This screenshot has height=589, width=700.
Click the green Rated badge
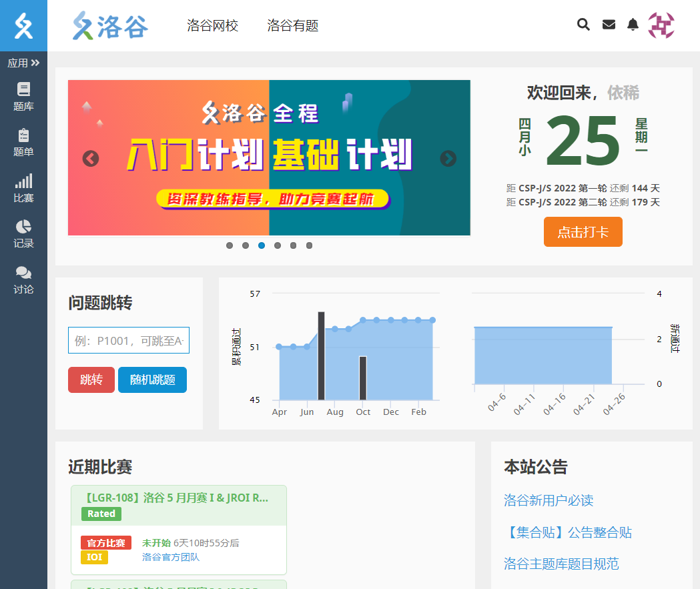[x=101, y=514]
